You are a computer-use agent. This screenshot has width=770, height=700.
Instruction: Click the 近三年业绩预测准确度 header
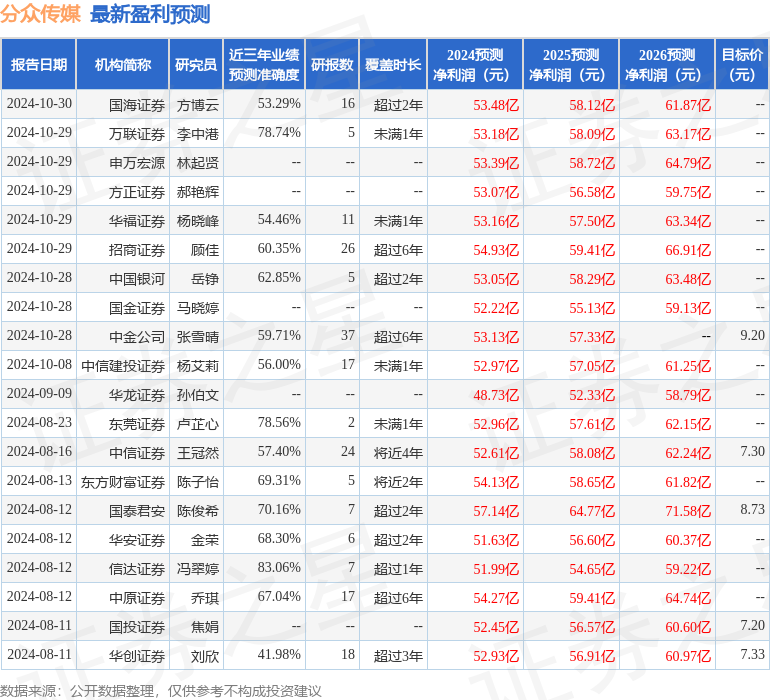pyautogui.click(x=264, y=65)
